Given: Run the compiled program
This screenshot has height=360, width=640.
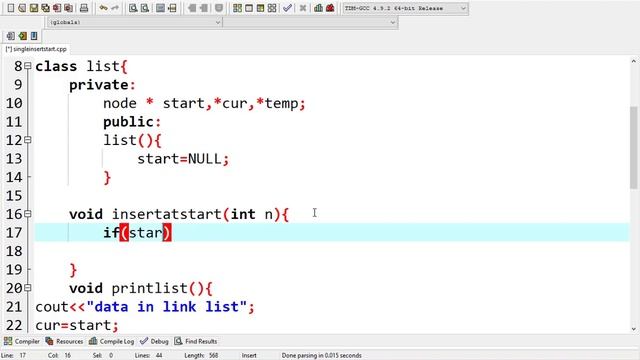Looking at the screenshot, I should (249, 8).
